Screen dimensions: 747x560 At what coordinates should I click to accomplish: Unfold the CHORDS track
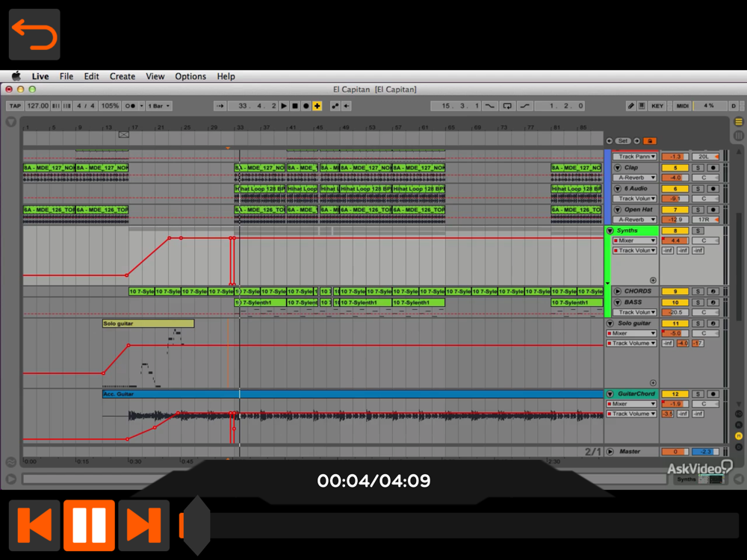coord(618,291)
